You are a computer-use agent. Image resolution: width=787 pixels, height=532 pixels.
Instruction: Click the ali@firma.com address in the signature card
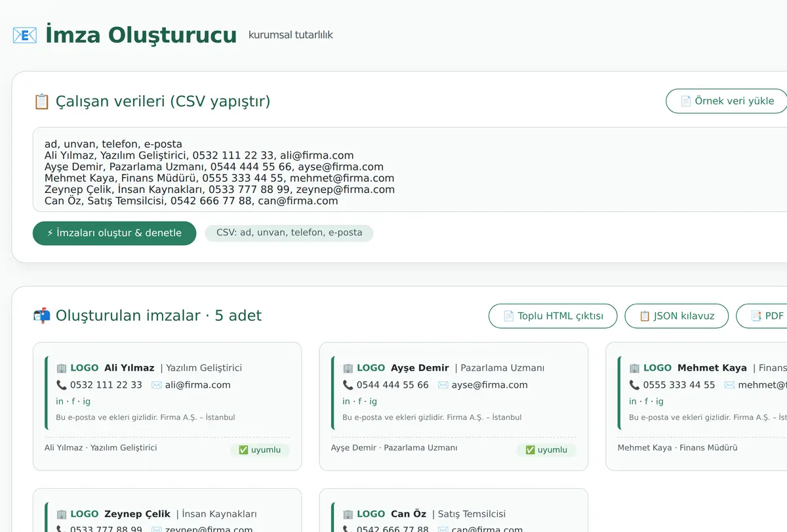(198, 385)
